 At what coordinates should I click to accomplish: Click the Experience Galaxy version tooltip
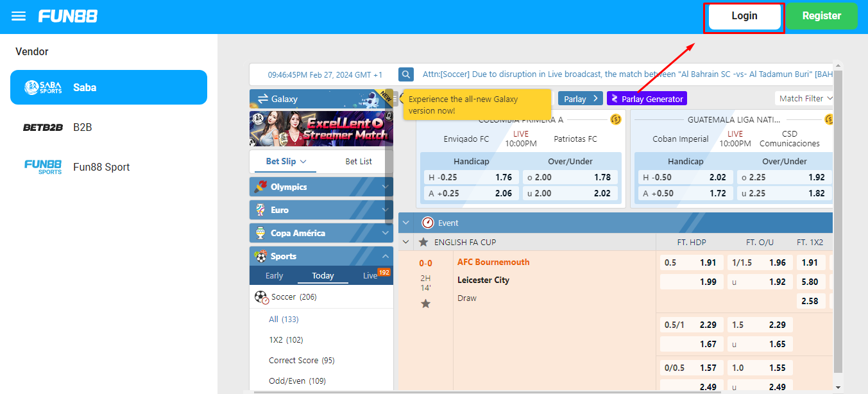click(x=477, y=105)
